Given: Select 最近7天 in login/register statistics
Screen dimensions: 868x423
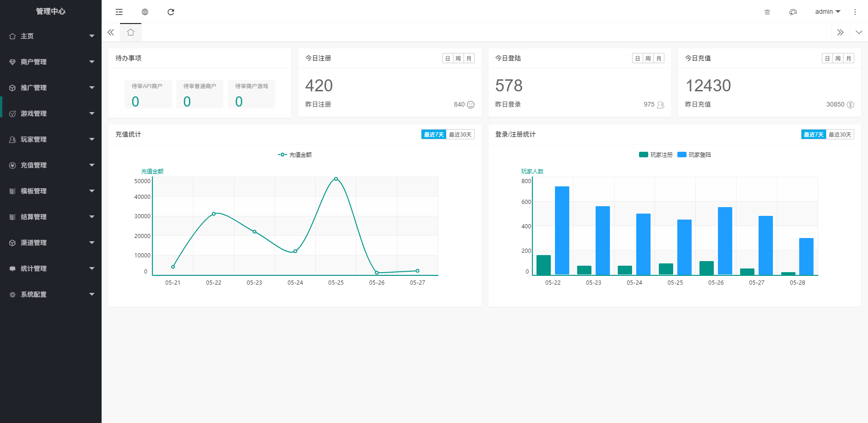Looking at the screenshot, I should tap(814, 135).
